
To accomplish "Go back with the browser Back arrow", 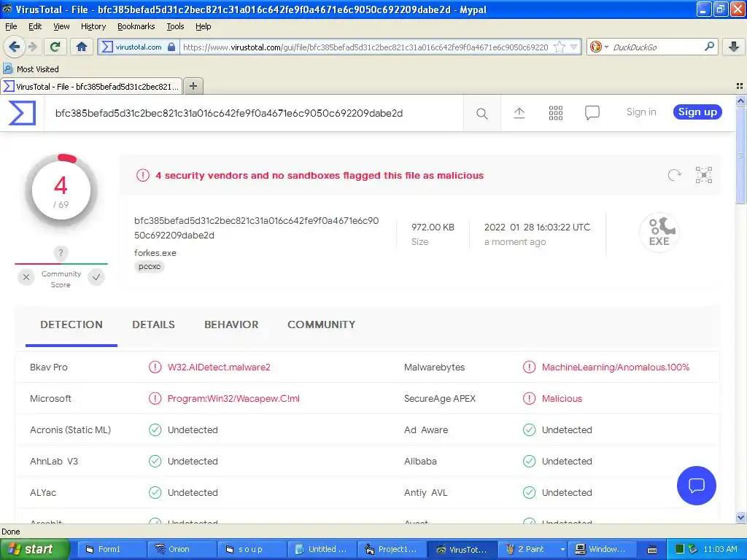I will click(14, 47).
